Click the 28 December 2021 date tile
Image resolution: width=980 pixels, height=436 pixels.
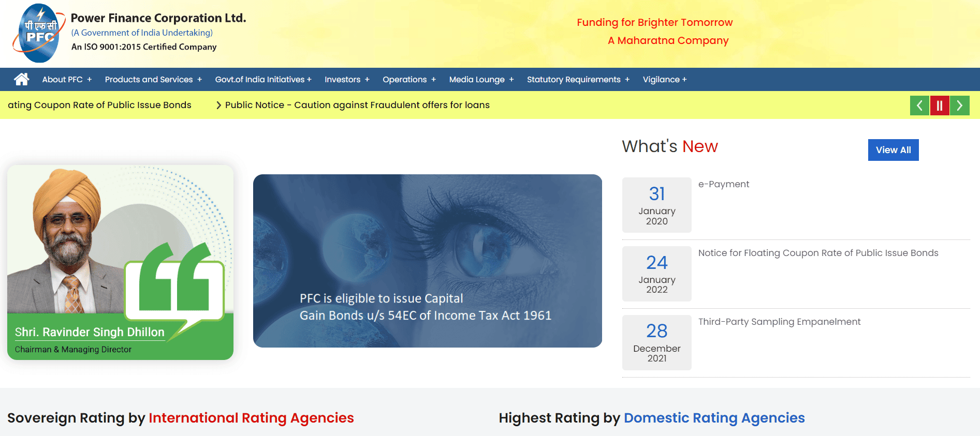pos(657,342)
